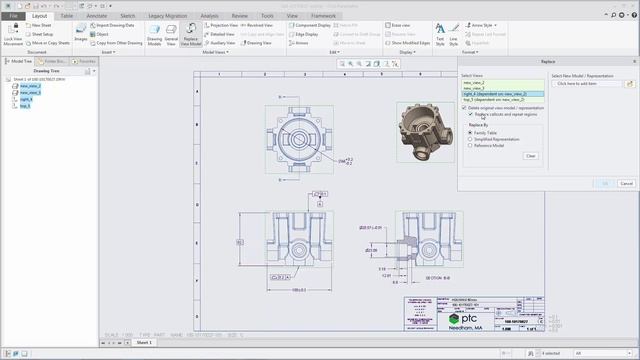This screenshot has width=640, height=360.
Task: Select new_view_2 in Drawing Tree
Action: click(x=30, y=86)
